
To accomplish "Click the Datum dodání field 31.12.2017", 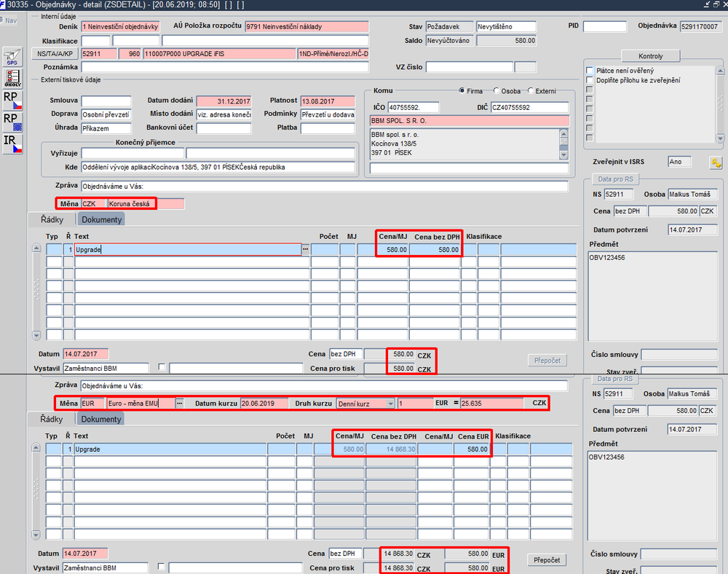I will point(223,101).
